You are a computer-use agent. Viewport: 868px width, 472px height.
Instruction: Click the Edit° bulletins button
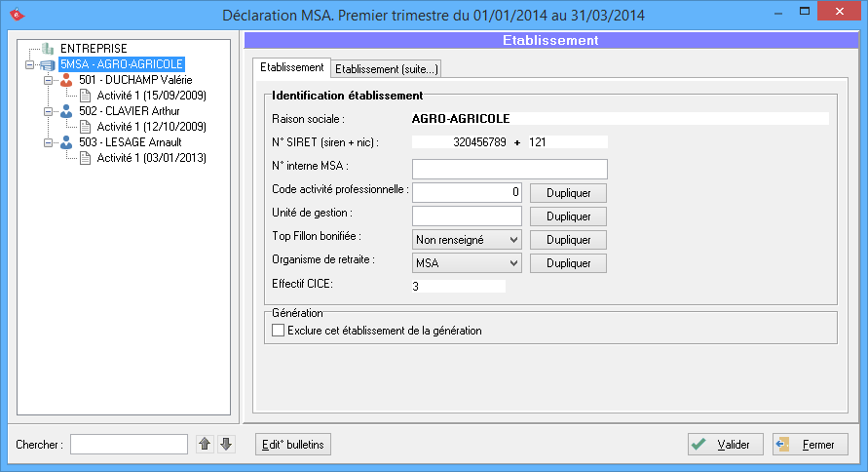293,445
